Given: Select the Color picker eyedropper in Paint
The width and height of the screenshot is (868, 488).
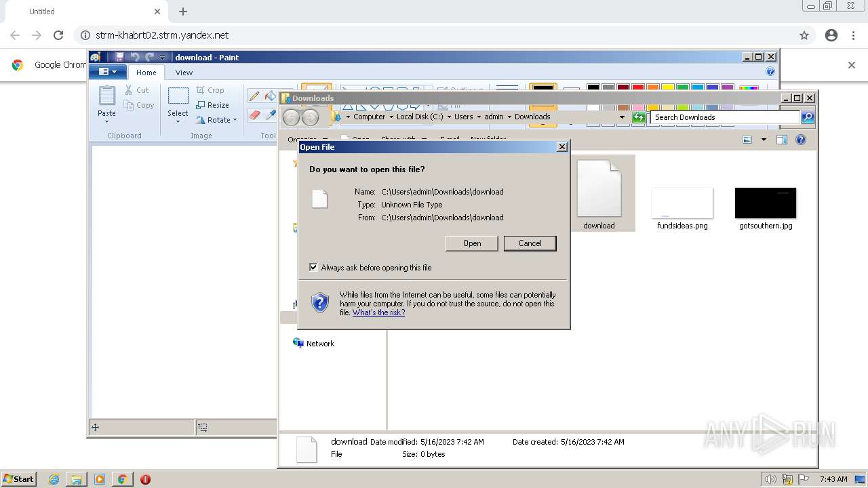Looking at the screenshot, I should point(271,115).
